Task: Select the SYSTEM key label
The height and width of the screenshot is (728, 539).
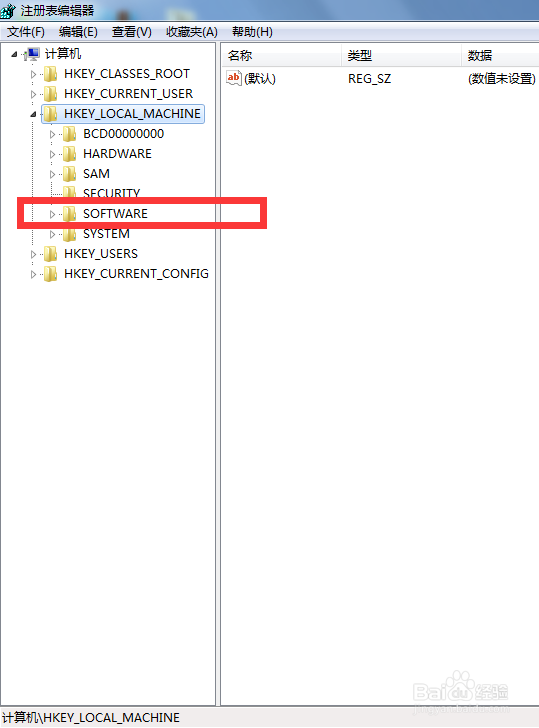Action: click(x=106, y=234)
